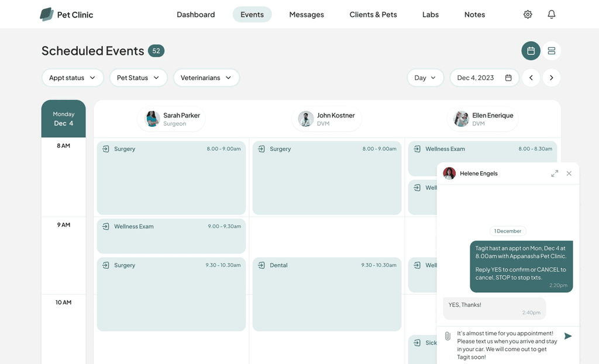Screen dimensions: 599x364
Task: Open the notifications bell
Action: (551, 15)
